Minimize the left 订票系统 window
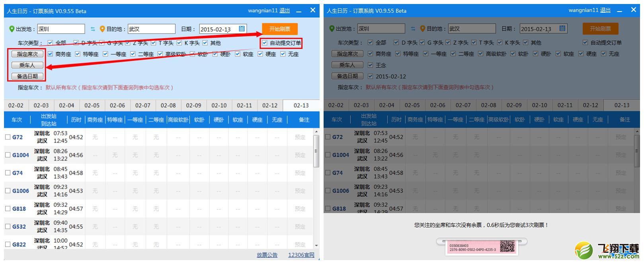The image size is (644, 264). (x=299, y=11)
